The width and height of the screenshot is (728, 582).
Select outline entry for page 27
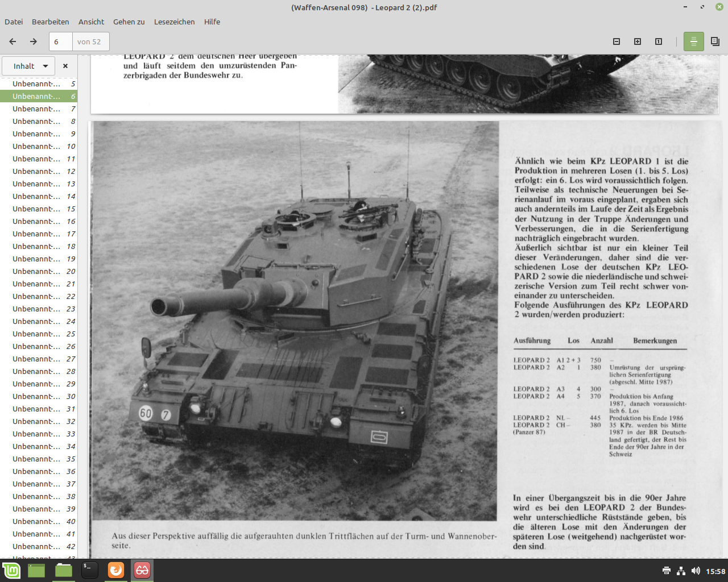(39, 359)
